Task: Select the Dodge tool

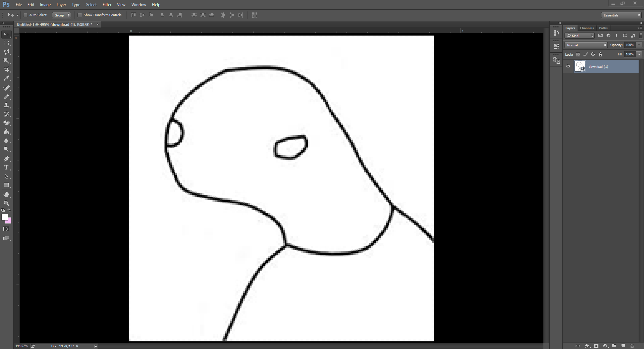Action: point(6,149)
